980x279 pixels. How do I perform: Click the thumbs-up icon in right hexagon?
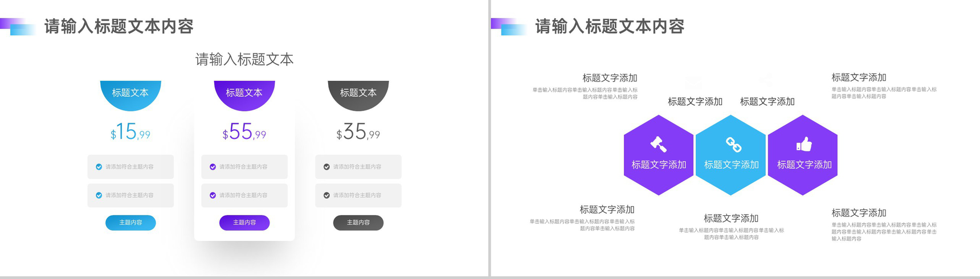coord(804,144)
